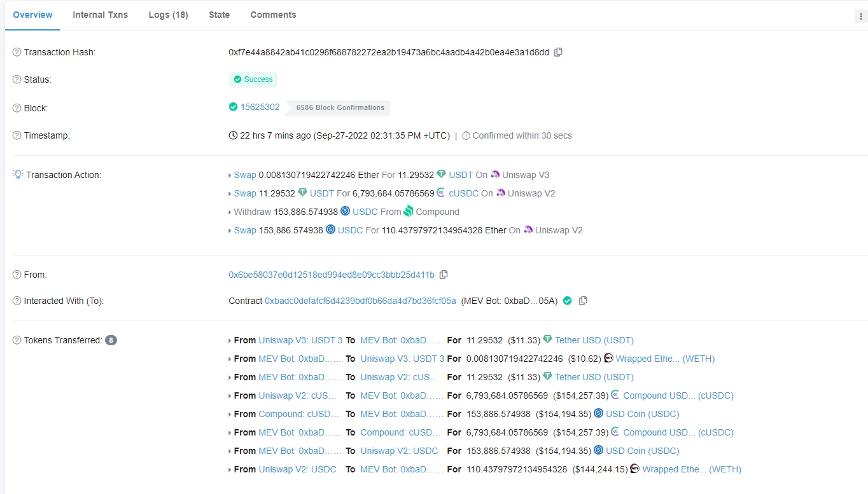Open the Comments tab
The image size is (868, 494).
[x=273, y=15]
